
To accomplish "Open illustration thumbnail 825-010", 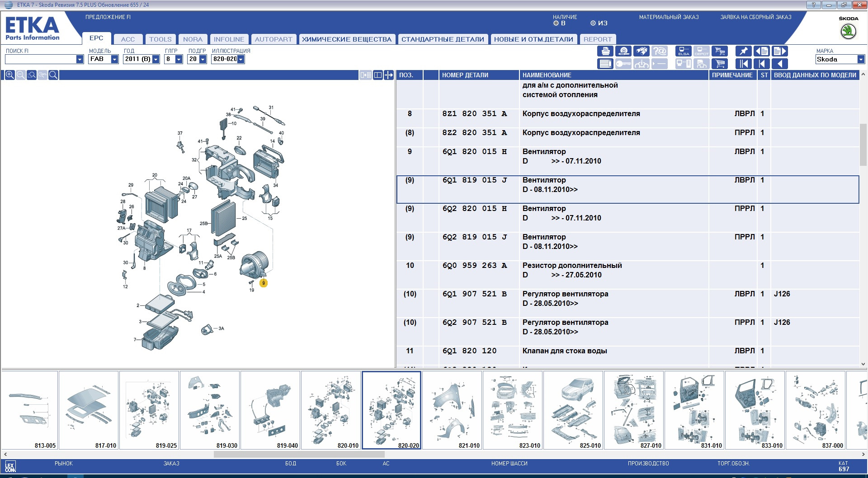I will tap(573, 410).
